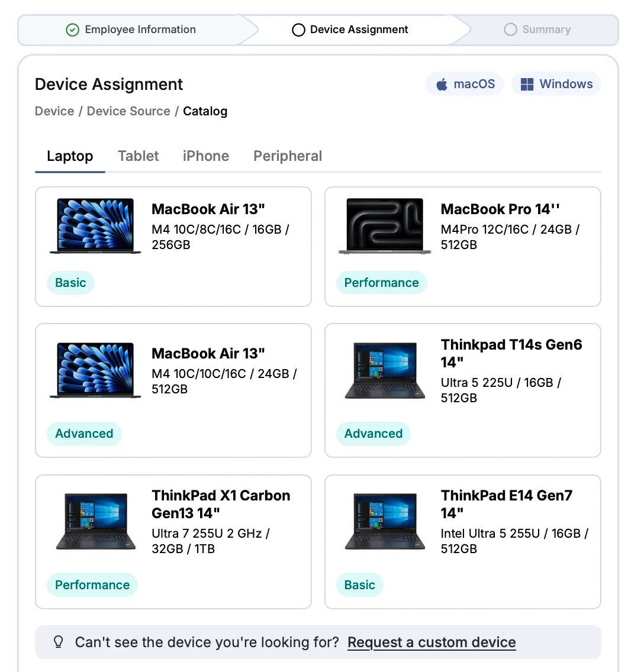The height and width of the screenshot is (672, 631).
Task: Click the grayed circle on the Summary step
Action: (510, 30)
